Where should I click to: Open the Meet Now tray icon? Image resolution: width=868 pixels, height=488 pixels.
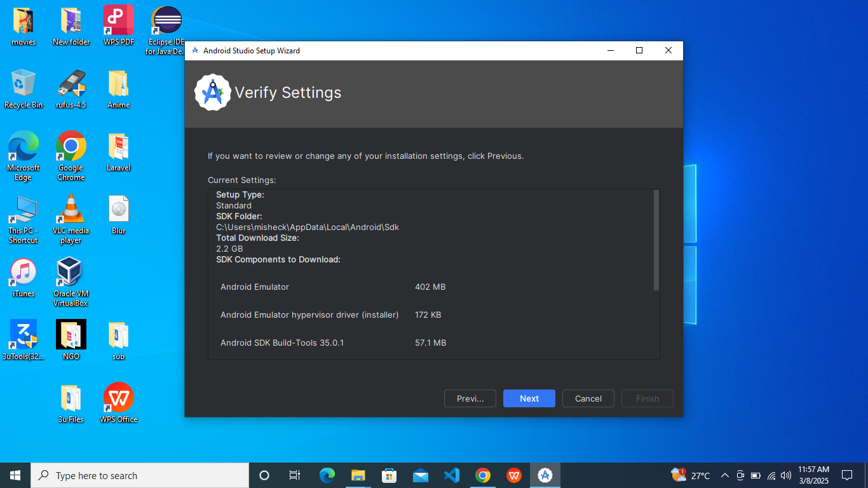point(740,475)
